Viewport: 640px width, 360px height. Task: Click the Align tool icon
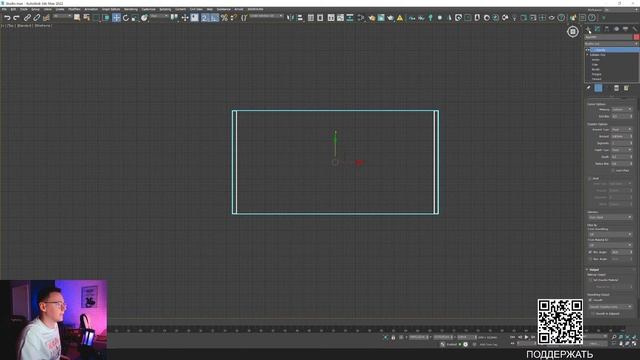(x=300, y=18)
